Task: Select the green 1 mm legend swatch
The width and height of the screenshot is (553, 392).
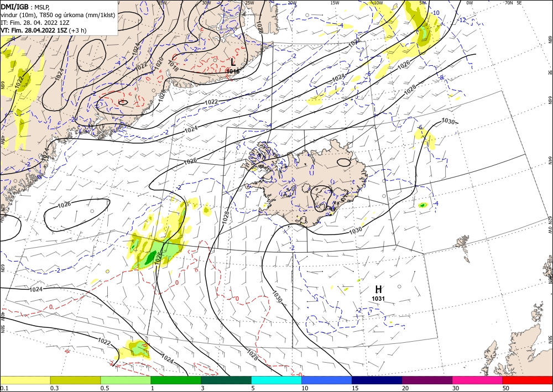Action: (176, 380)
